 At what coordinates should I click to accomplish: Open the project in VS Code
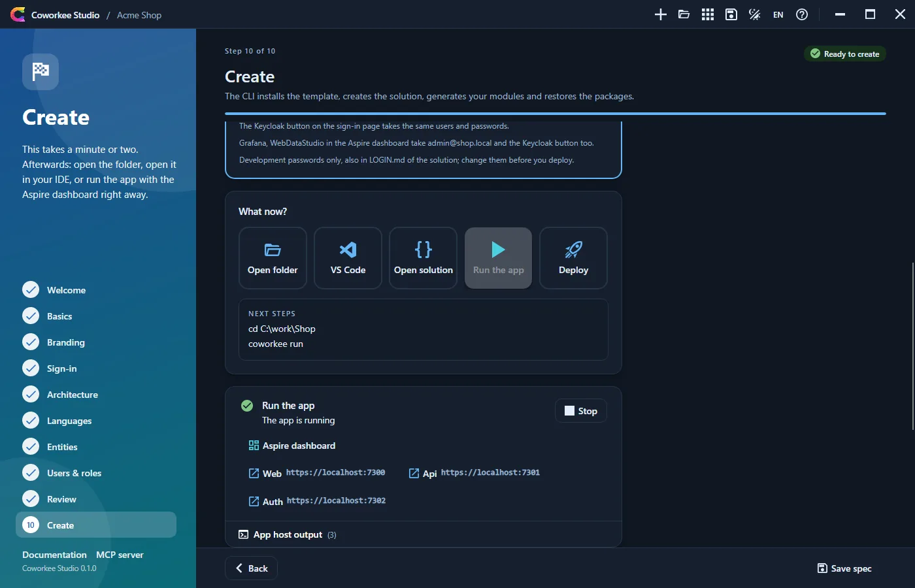click(x=348, y=258)
